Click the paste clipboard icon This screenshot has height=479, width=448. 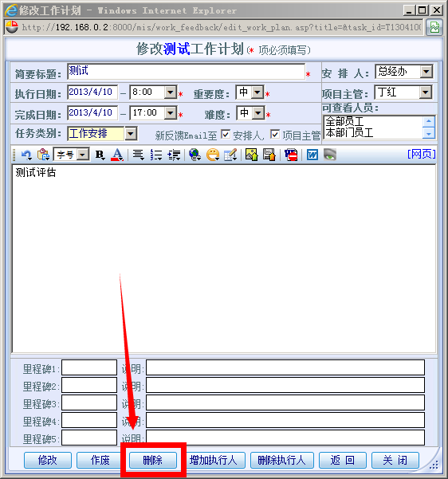click(x=43, y=155)
